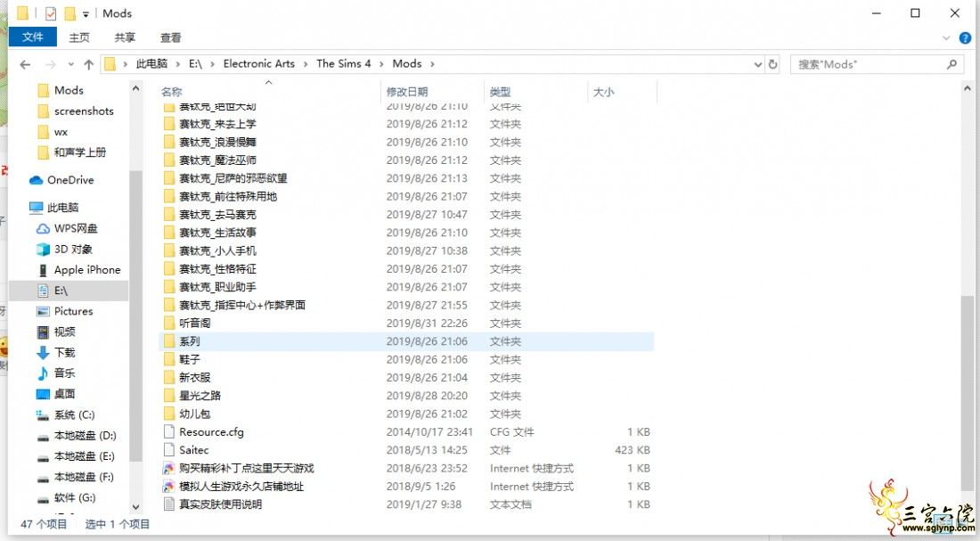
Task: Expand the ribbon using the chevron
Action: [x=945, y=38]
